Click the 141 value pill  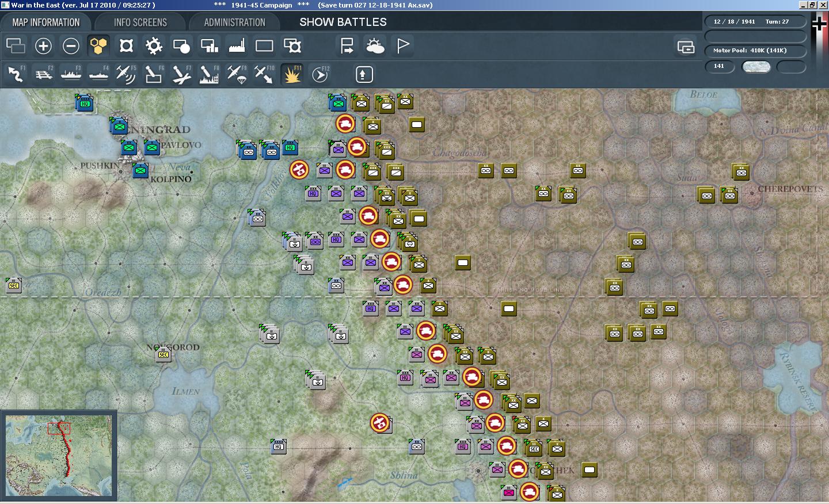[720, 66]
